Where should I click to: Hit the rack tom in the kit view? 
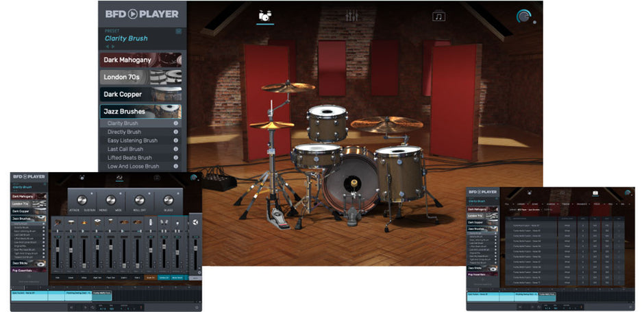pyautogui.click(x=327, y=123)
